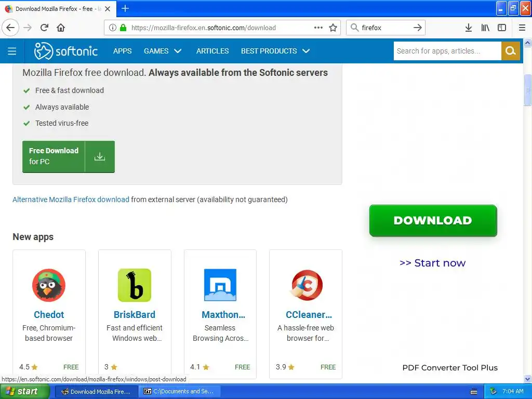Click in the Softonic search field
Image resolution: width=532 pixels, height=399 pixels.
447,51
